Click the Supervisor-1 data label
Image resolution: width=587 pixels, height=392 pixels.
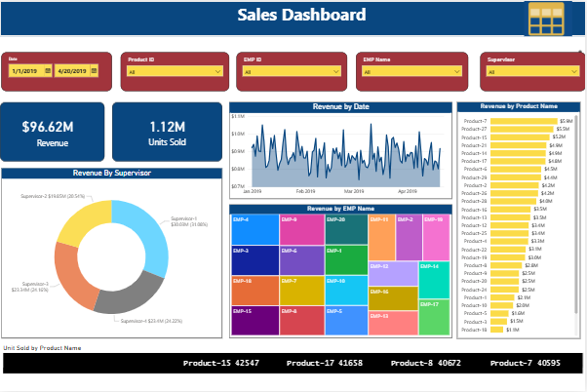tap(189, 221)
